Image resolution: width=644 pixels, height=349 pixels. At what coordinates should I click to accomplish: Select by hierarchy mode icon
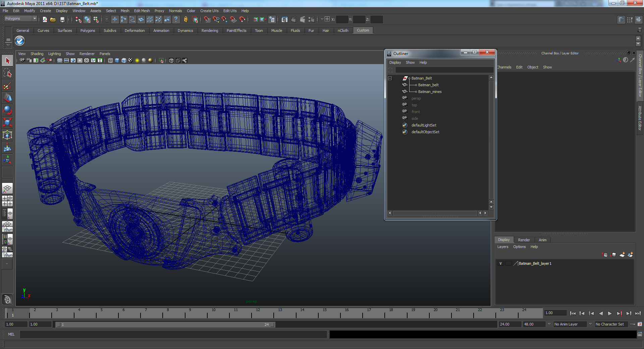point(78,20)
